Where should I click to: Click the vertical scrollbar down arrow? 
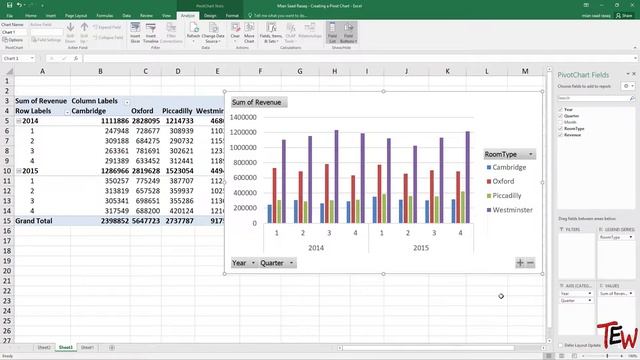tap(549, 340)
